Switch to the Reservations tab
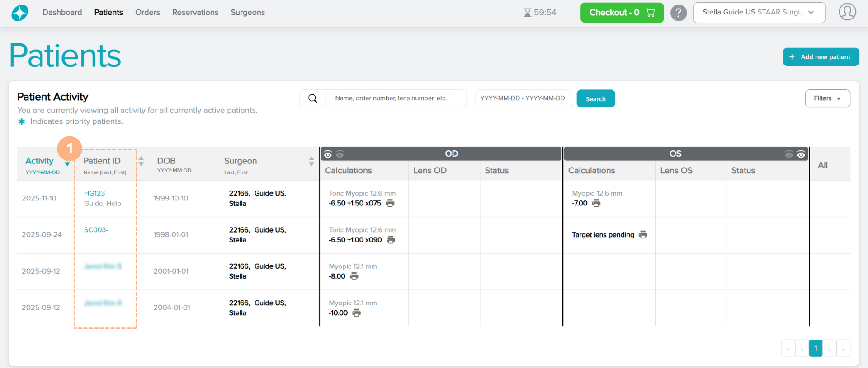The height and width of the screenshot is (368, 868). pyautogui.click(x=195, y=13)
